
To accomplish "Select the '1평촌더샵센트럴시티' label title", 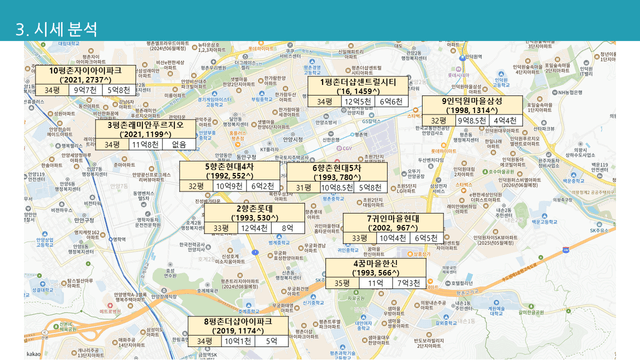I will 358,82.
